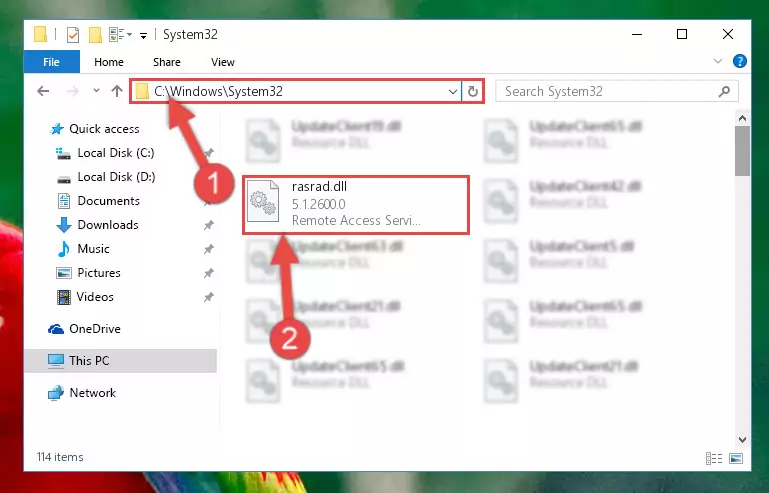Screen dimensions: 769x493
Task: Go up one folder level
Action: coord(117,91)
